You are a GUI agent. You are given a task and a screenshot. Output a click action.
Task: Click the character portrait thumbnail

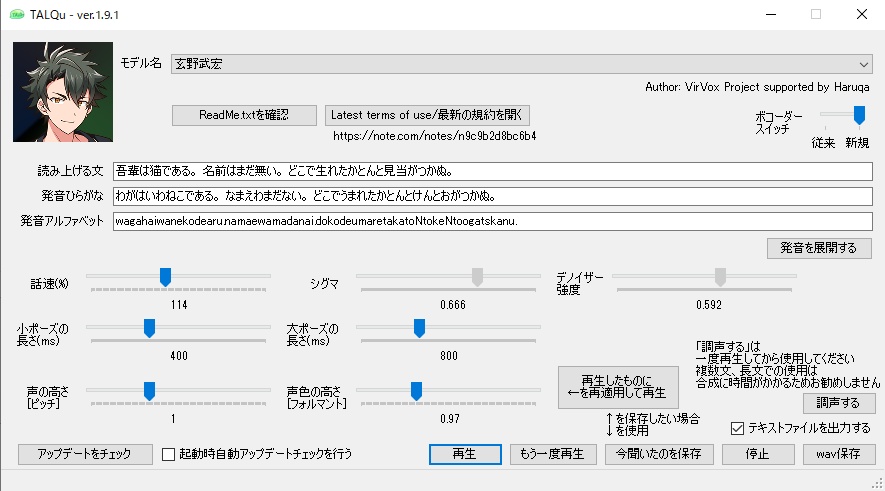63,92
